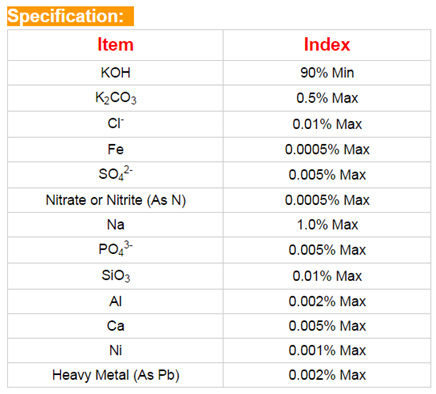Select the Item column header
Screen dimensions: 436x394
tap(115, 45)
